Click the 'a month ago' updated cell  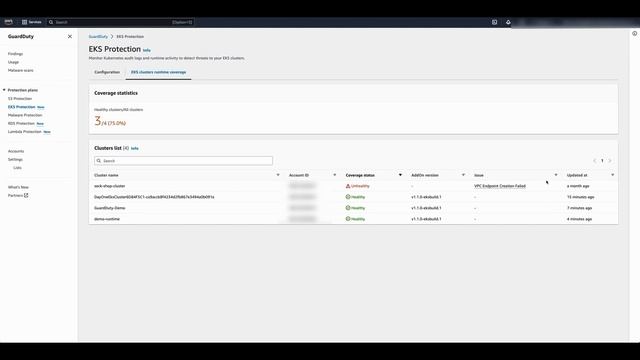click(x=578, y=186)
